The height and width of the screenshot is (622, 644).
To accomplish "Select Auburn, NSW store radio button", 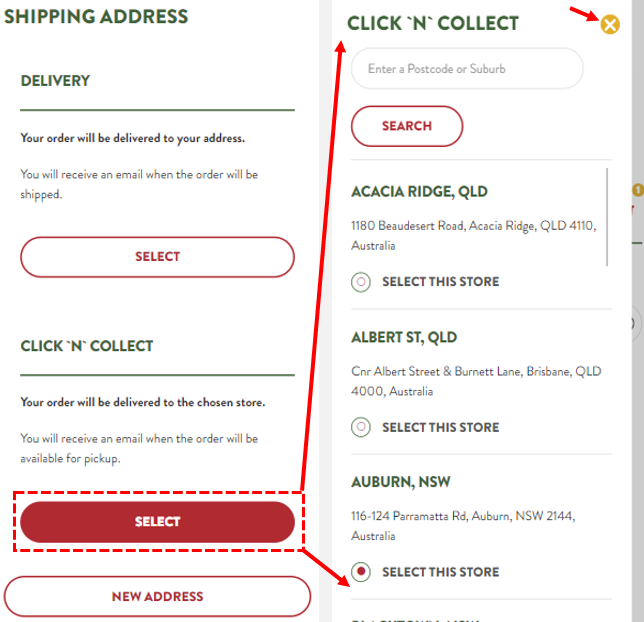I will (361, 572).
